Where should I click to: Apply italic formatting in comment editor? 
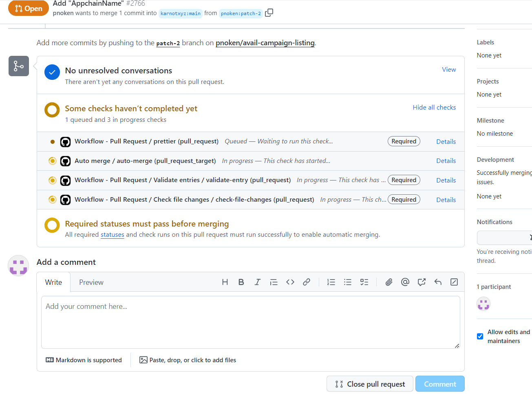click(258, 282)
